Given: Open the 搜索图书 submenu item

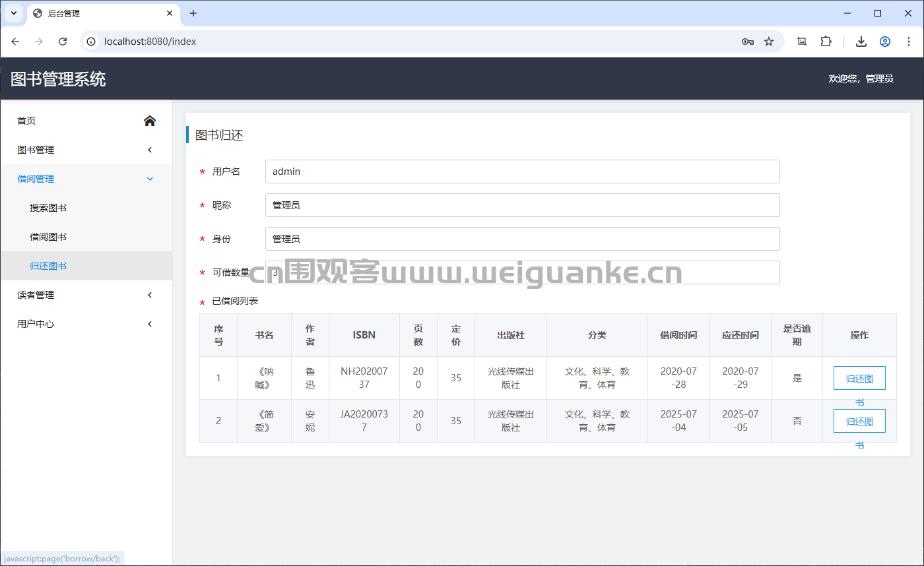Looking at the screenshot, I should (86, 208).
